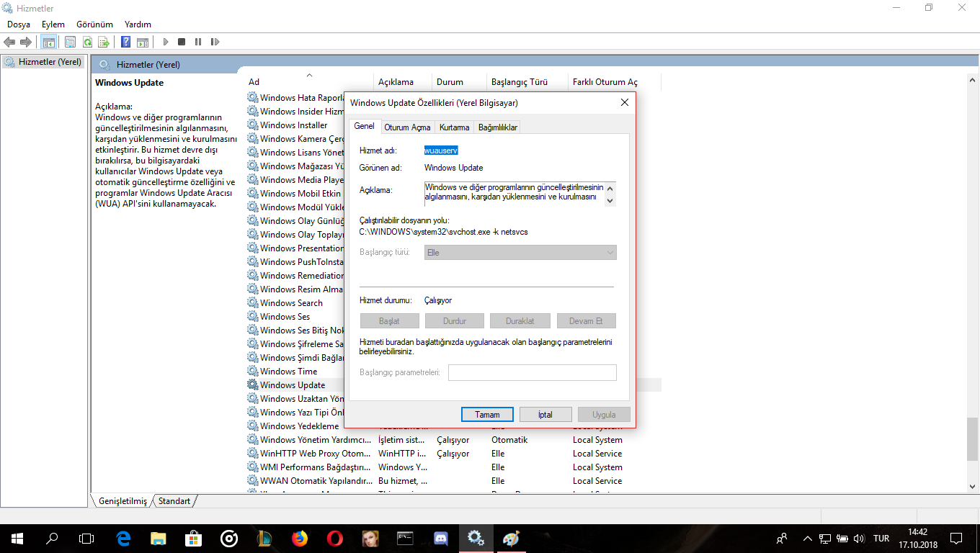Sort by the Durum column header

click(x=460, y=82)
